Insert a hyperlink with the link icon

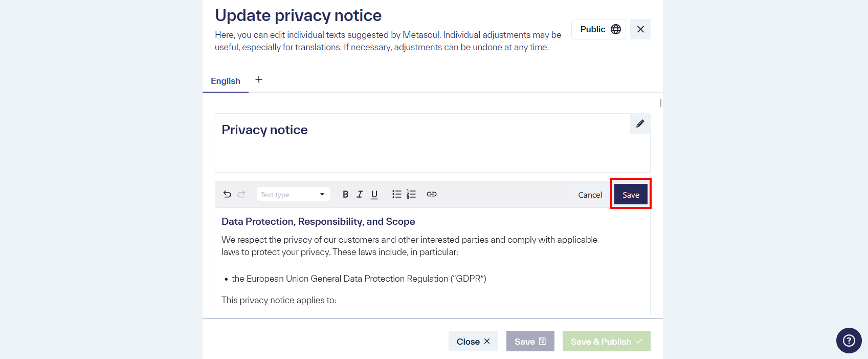[432, 194]
